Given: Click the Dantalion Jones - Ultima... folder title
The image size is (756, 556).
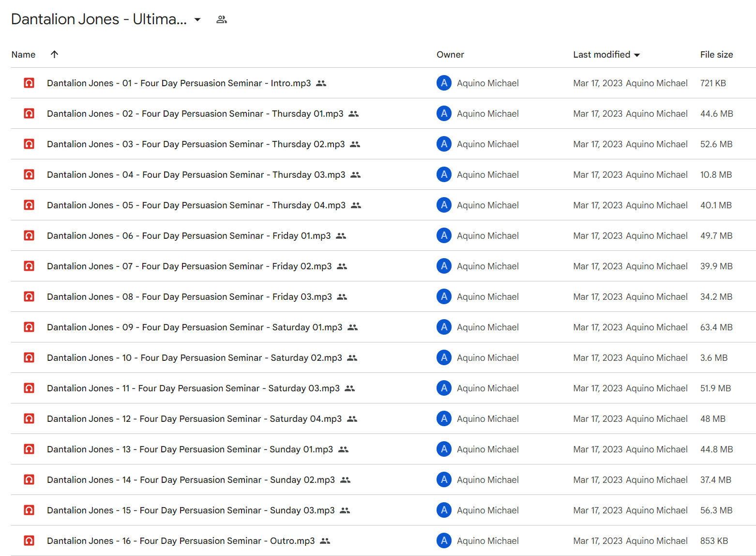Looking at the screenshot, I should pos(99,19).
